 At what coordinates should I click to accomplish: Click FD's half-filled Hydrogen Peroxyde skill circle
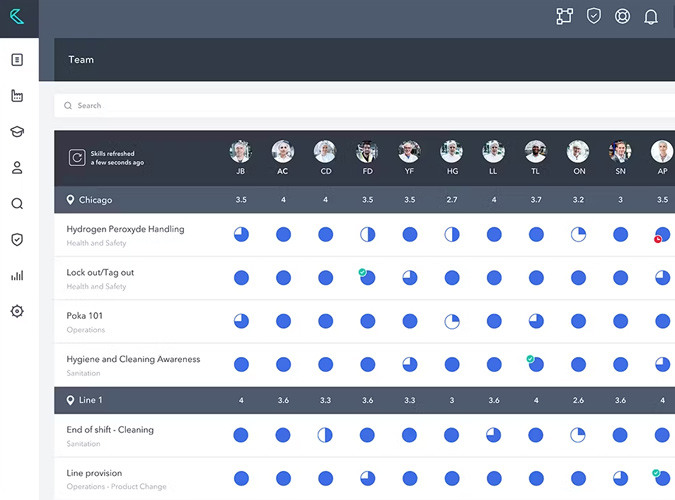coord(367,235)
